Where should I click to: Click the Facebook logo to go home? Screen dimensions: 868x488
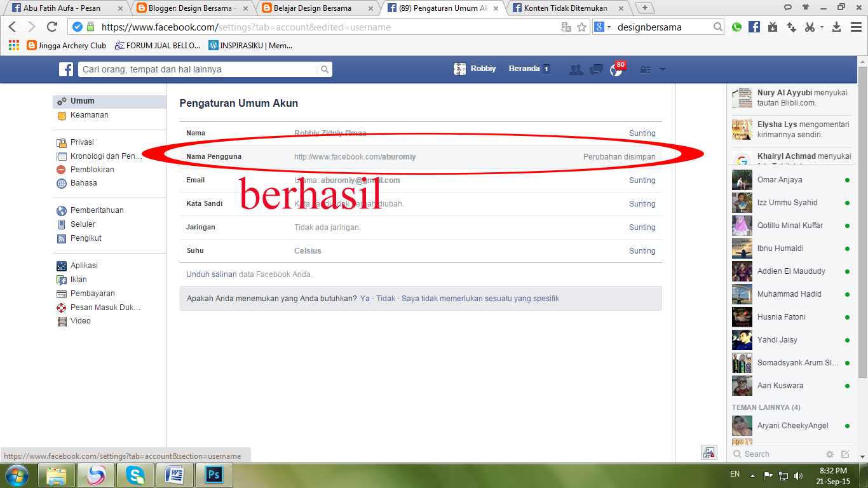pyautogui.click(x=66, y=69)
